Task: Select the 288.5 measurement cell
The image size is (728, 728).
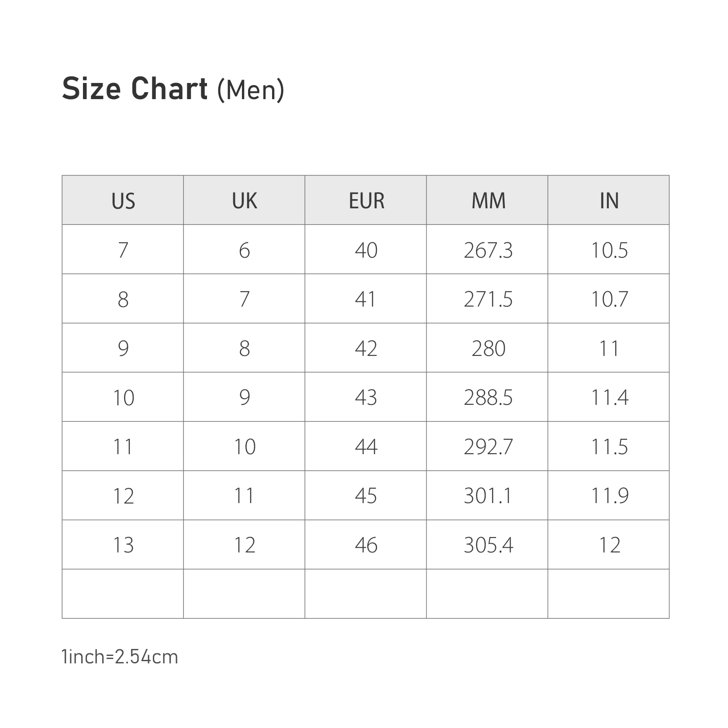Action: tap(488, 397)
